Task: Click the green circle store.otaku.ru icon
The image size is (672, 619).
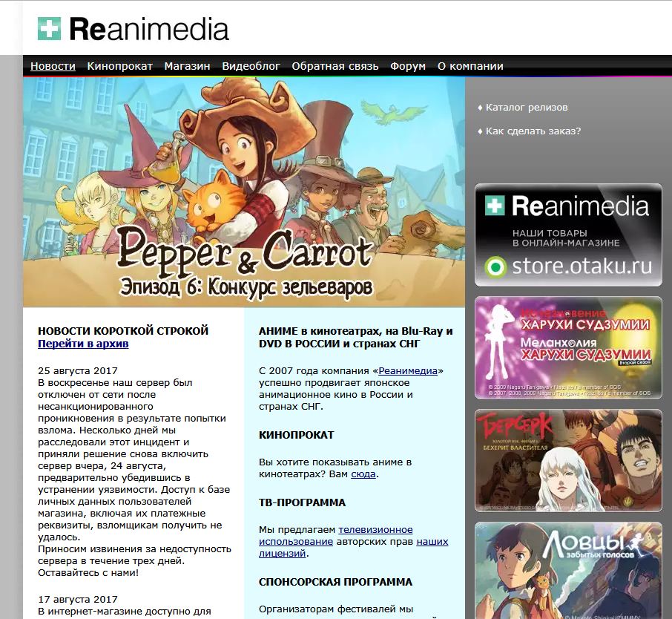Action: click(495, 266)
